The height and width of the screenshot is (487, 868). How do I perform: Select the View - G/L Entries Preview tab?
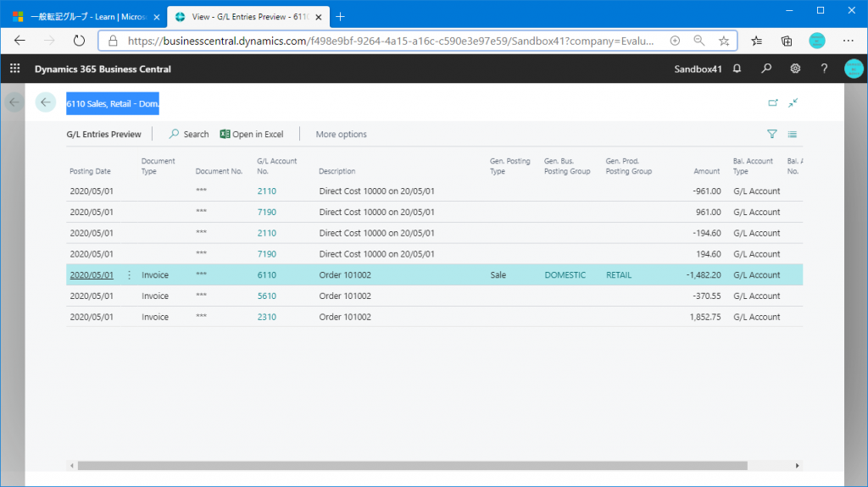coord(248,17)
